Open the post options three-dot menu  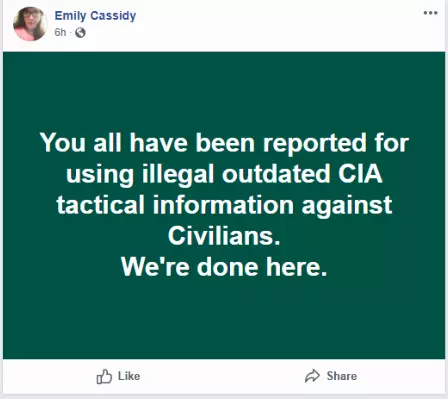[430, 13]
